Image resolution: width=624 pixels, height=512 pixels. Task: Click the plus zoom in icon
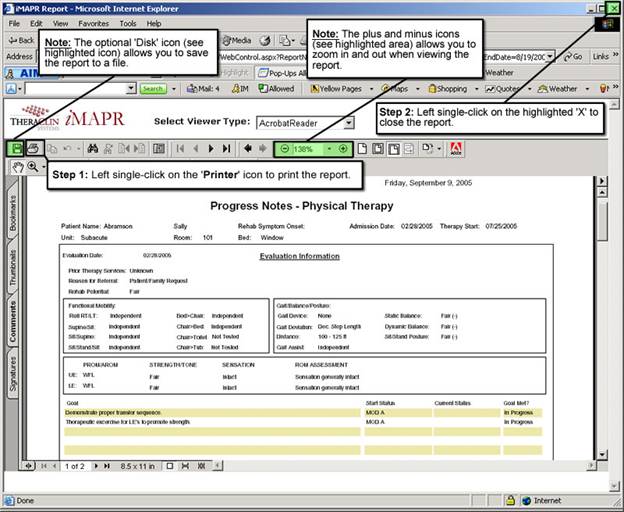pyautogui.click(x=343, y=148)
